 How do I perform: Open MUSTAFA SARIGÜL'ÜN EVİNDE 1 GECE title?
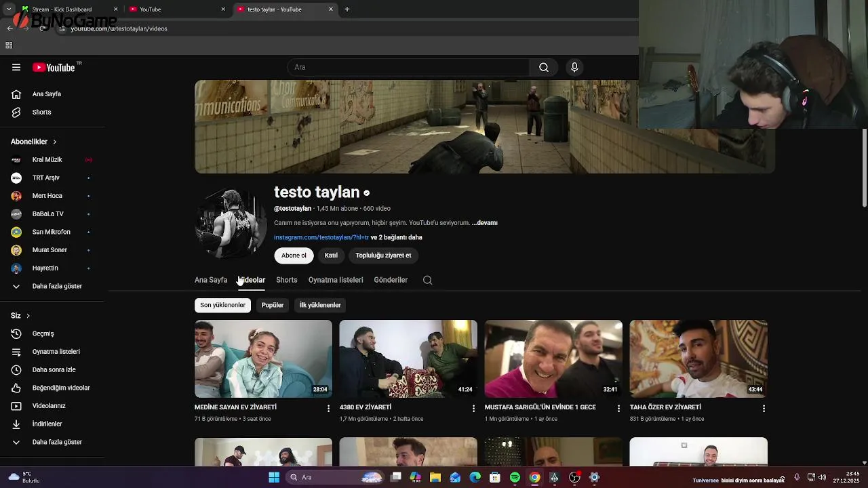click(540, 407)
